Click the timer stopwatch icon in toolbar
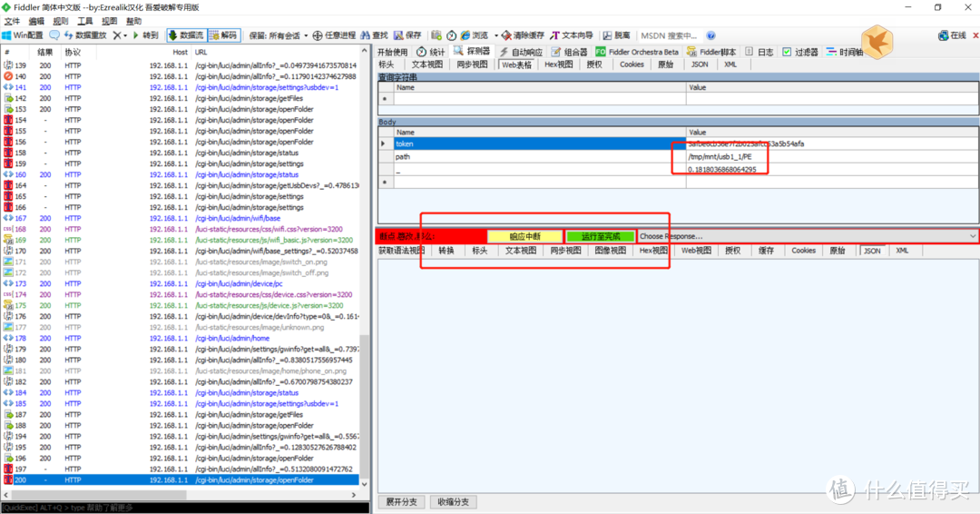980x514 pixels. coord(451,35)
